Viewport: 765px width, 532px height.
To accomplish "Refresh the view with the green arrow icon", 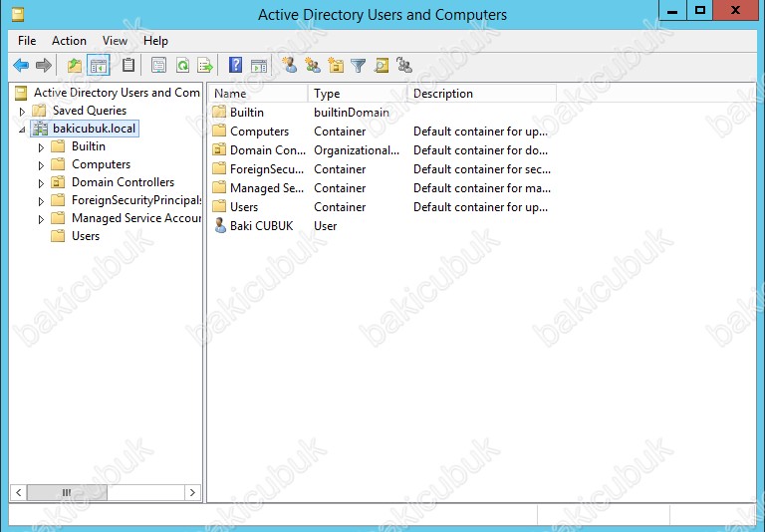I will point(182,65).
